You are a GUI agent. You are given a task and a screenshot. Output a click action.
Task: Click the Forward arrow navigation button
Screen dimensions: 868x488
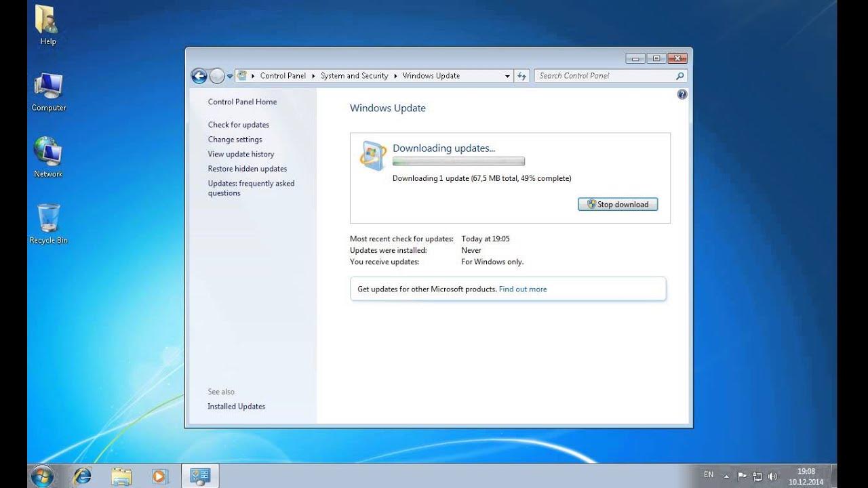tap(217, 76)
